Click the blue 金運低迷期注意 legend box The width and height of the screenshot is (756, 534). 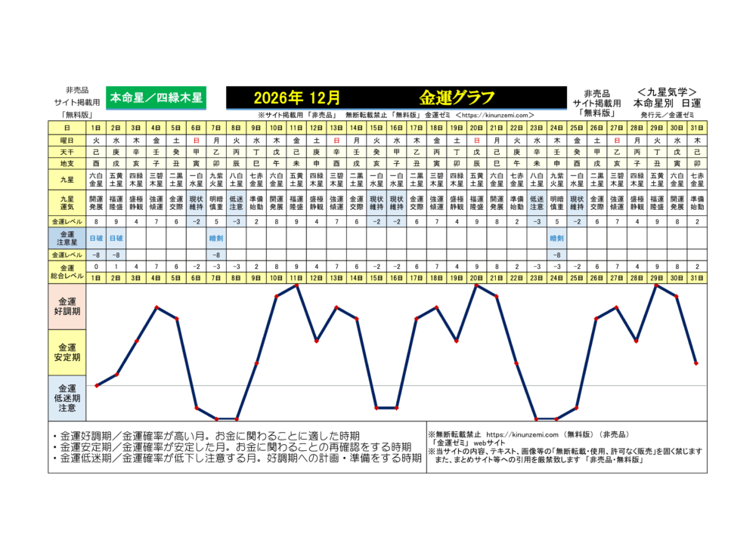tap(67, 397)
